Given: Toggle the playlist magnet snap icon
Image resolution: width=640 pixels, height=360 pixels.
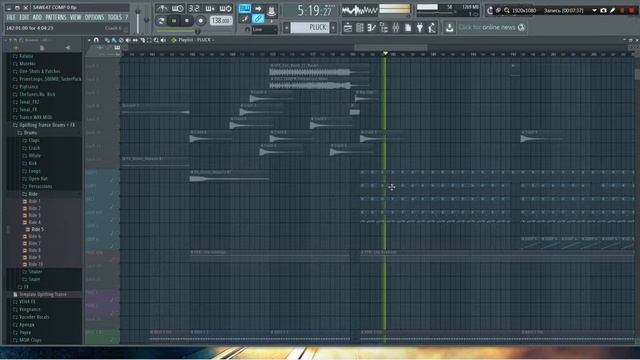Looking at the screenshot, I should pos(96,40).
